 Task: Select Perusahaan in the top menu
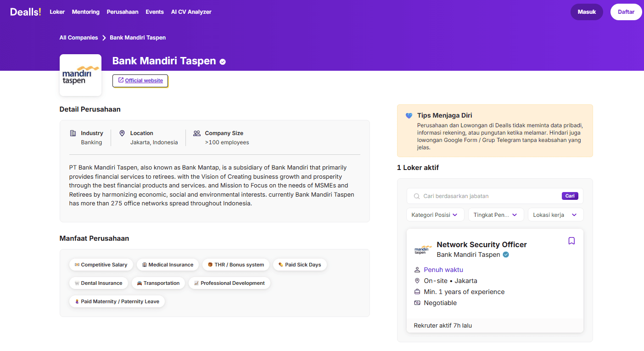[123, 12]
